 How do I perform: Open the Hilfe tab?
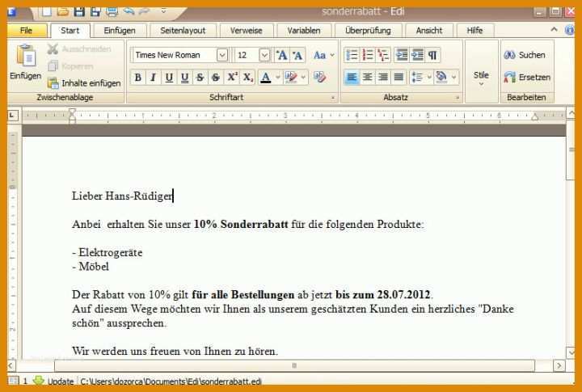point(474,31)
